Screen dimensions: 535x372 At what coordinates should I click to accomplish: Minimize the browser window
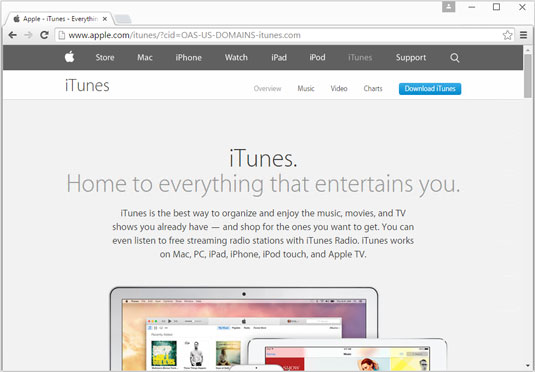(472, 7)
